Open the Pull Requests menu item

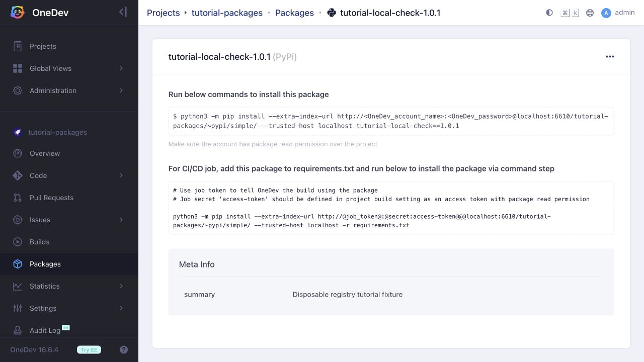click(x=69, y=198)
